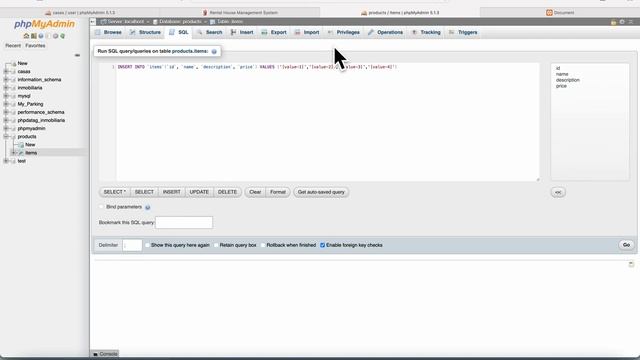Click the Delimiter input field
640x360 pixels.
(x=132, y=245)
